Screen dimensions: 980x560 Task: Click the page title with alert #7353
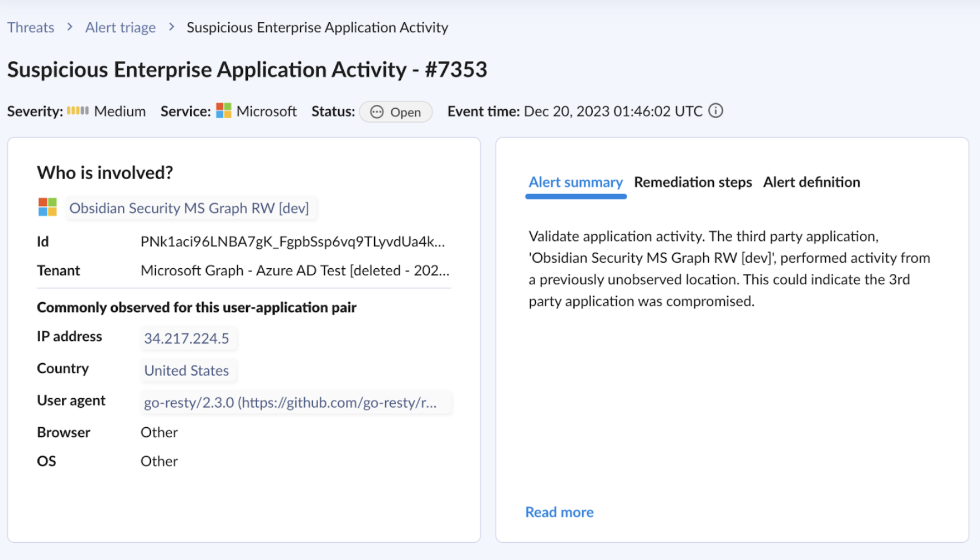coord(247,70)
